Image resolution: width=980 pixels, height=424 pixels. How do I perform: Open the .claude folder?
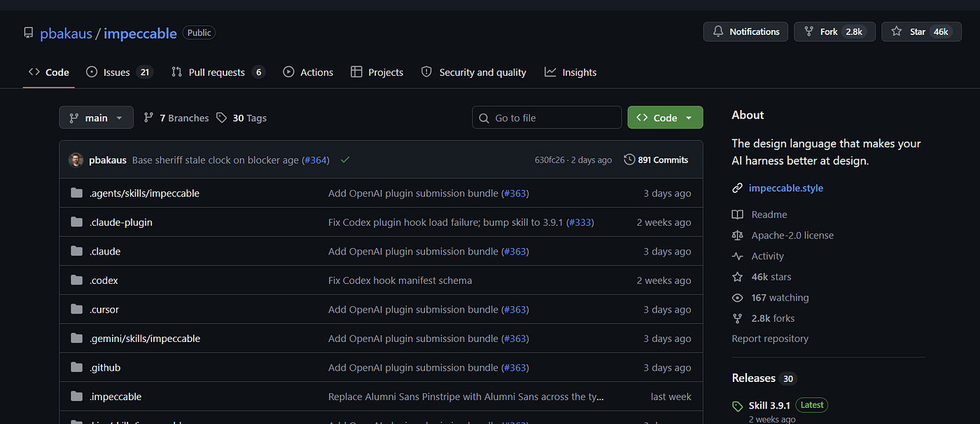click(x=105, y=252)
